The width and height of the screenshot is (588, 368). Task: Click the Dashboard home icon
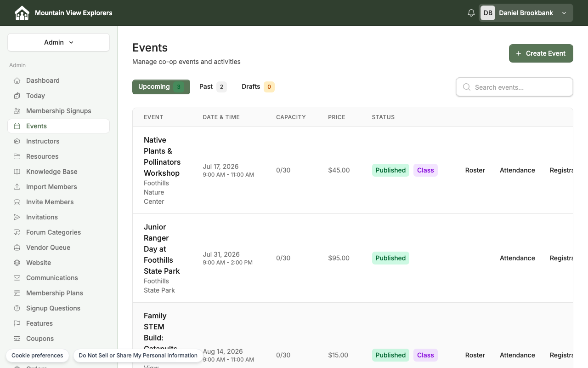point(17,80)
